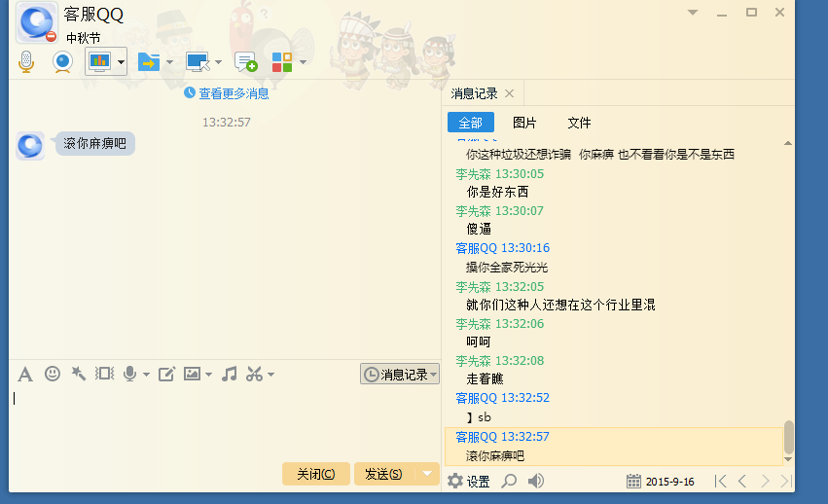Image resolution: width=828 pixels, height=504 pixels.
Task: Click the 客服QQ title name
Action: pos(93,15)
